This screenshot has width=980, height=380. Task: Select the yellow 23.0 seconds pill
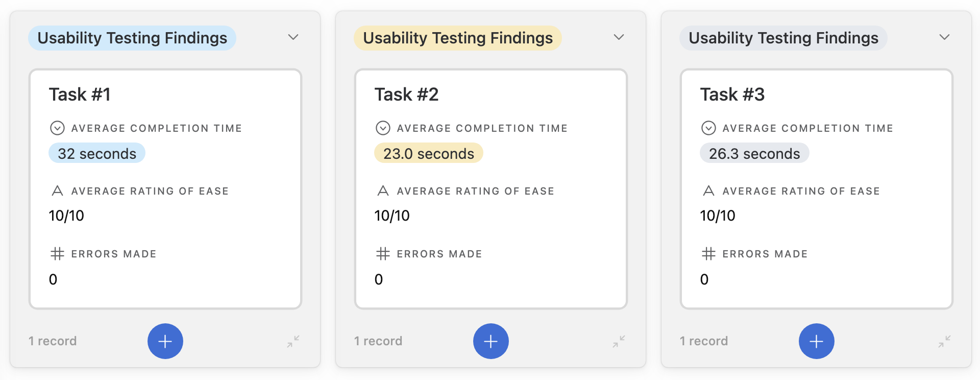coord(429,153)
